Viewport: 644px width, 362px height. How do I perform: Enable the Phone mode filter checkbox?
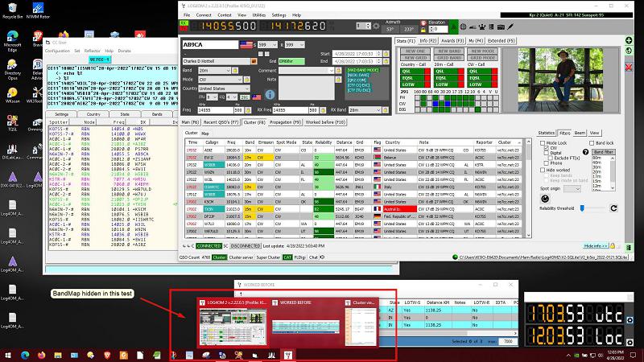(547, 163)
